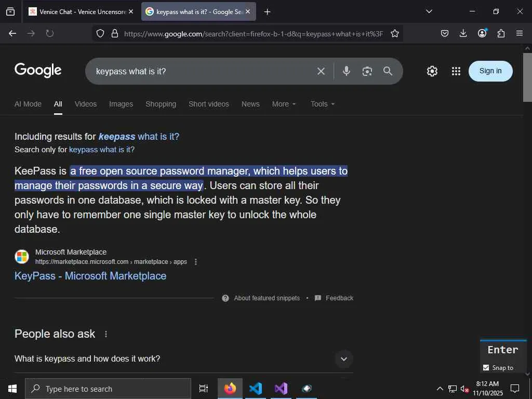
Task: Click the browser address bar URL
Action: pyautogui.click(x=253, y=34)
